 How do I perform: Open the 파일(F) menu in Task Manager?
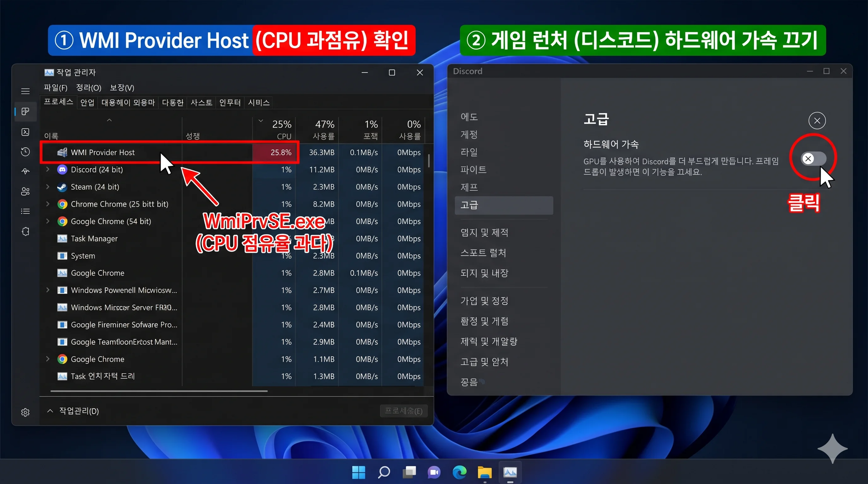(x=56, y=88)
